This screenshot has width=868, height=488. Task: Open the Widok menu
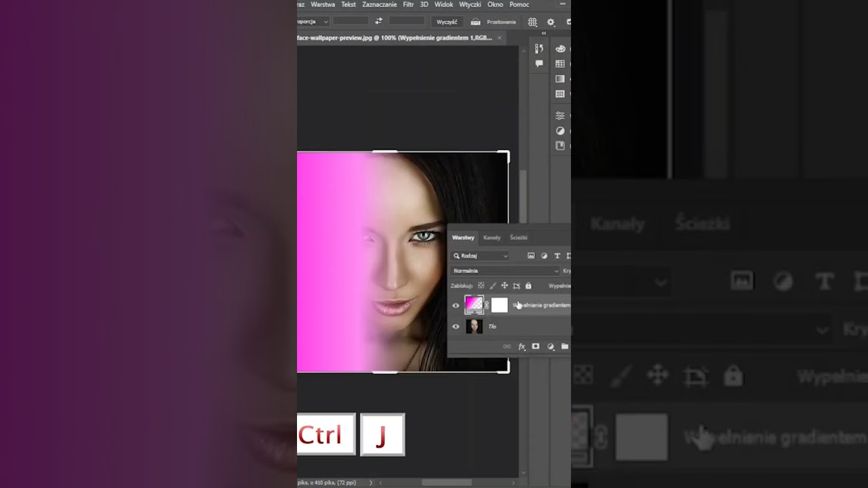point(443,5)
